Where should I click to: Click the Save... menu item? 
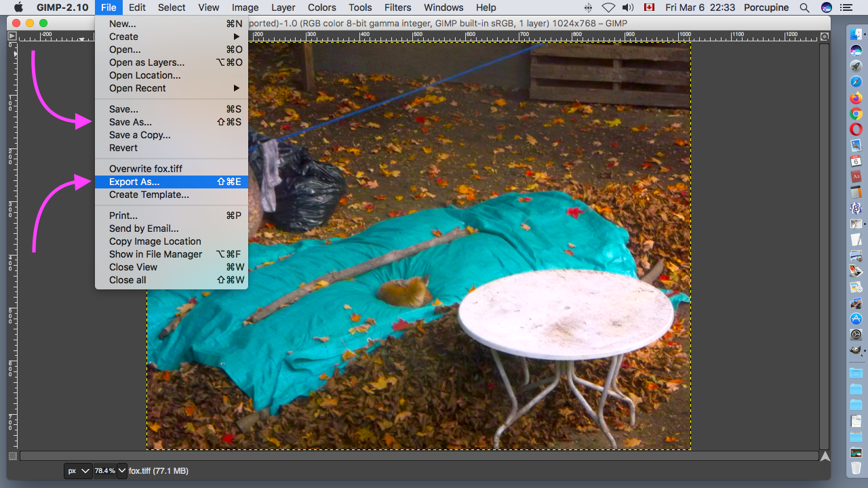click(x=172, y=109)
